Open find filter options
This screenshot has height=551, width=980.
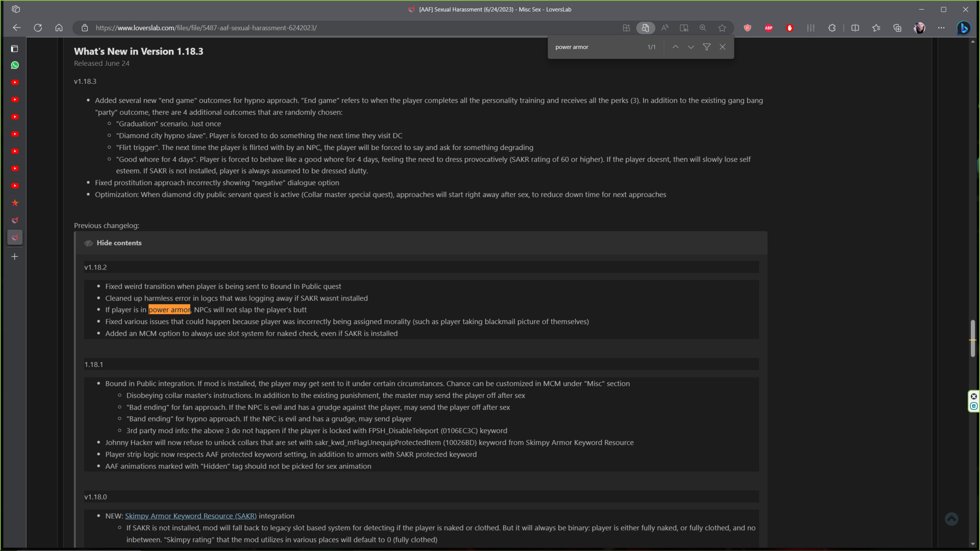(706, 47)
